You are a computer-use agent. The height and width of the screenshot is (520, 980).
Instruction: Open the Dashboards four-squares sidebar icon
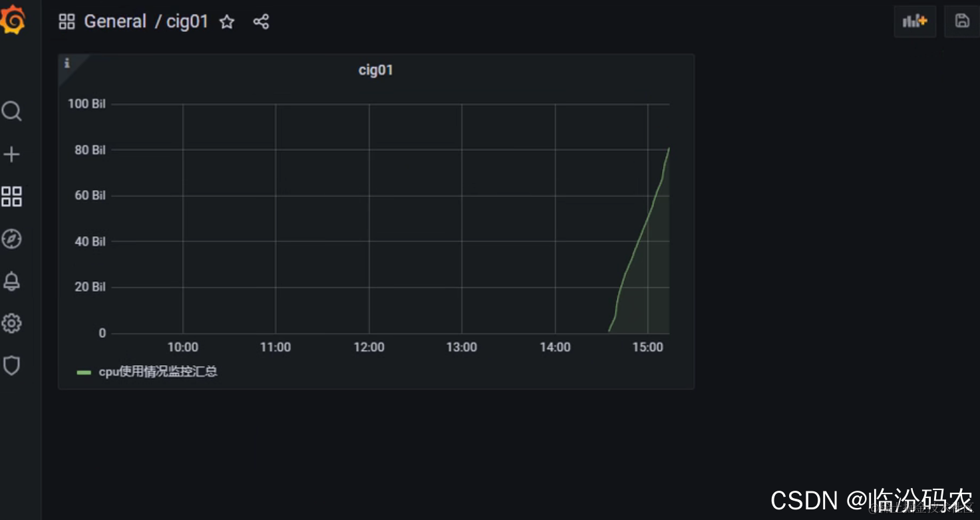[x=11, y=197]
